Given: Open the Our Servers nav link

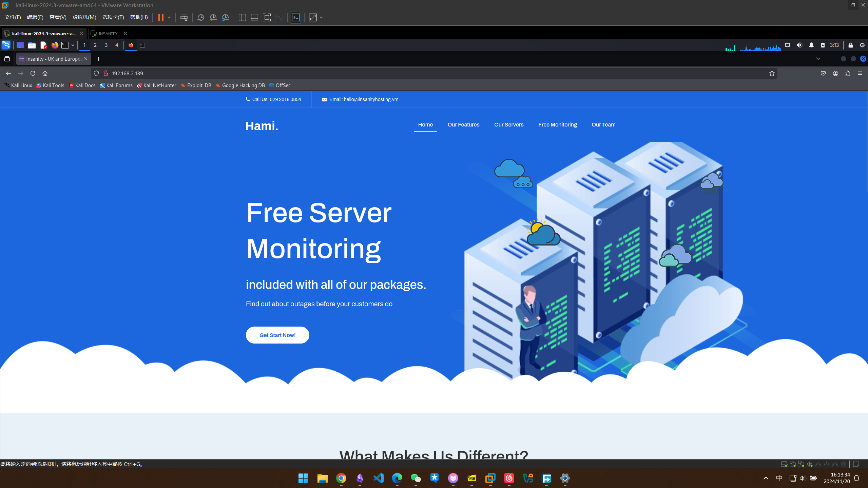Looking at the screenshot, I should click(508, 124).
